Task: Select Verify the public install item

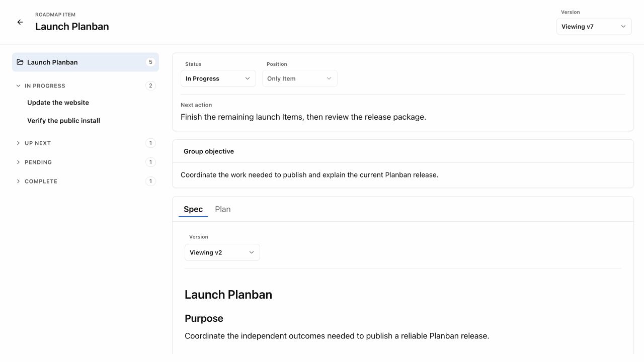Action: [63, 121]
